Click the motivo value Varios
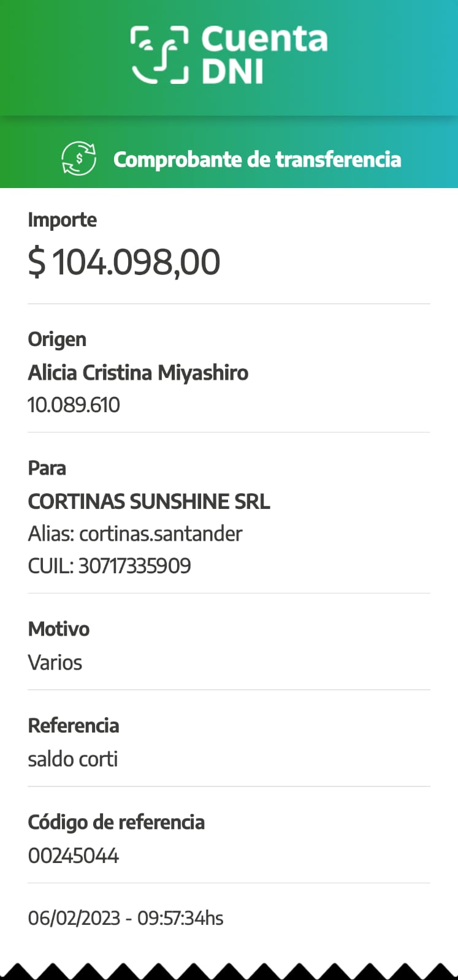The width and height of the screenshot is (458, 980). (55, 662)
